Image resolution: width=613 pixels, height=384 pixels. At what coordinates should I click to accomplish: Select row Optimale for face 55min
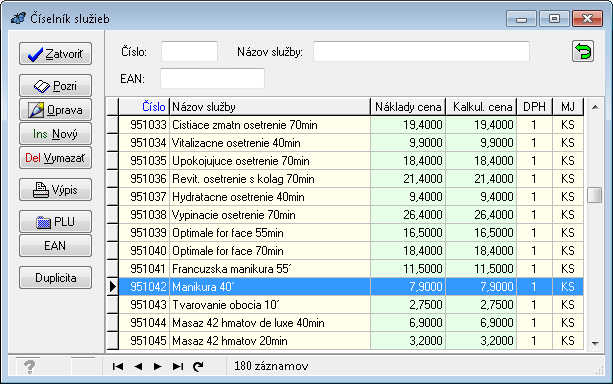(x=351, y=233)
